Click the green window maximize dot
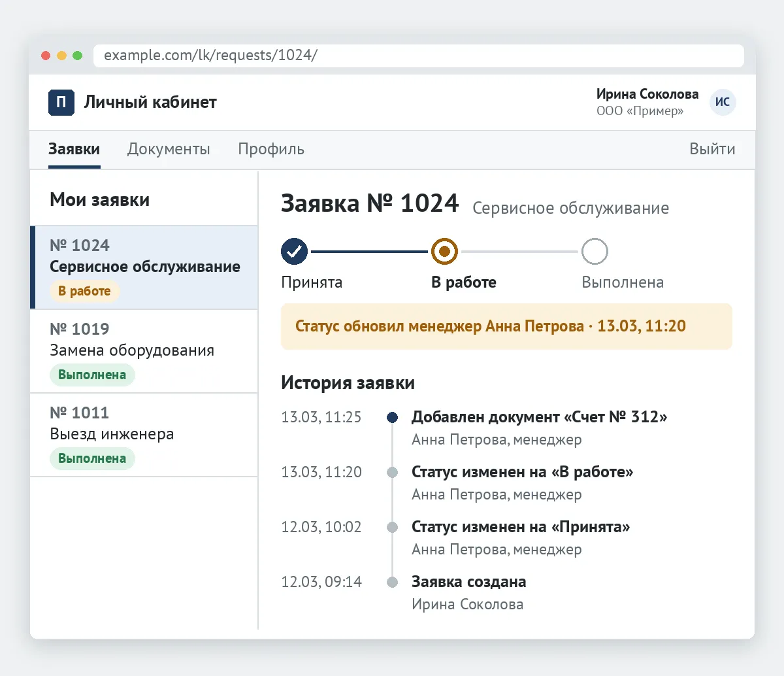Image resolution: width=784 pixels, height=676 pixels. pos(77,56)
